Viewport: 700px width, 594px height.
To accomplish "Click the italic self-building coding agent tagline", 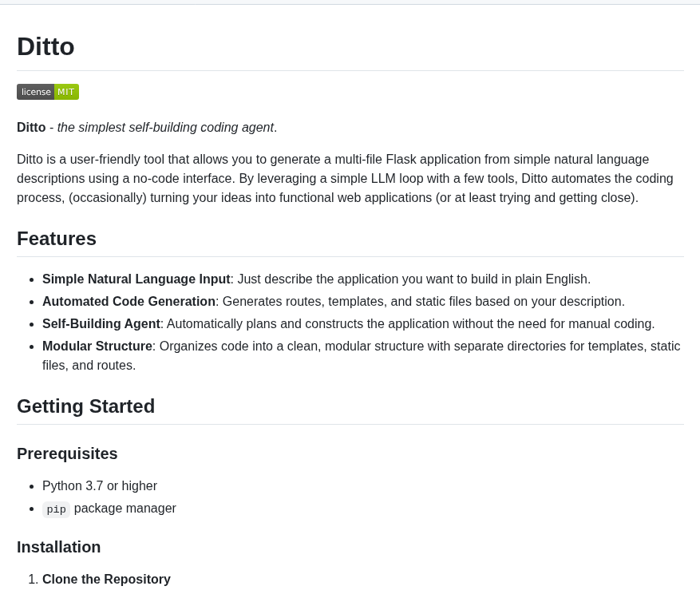I will click(166, 127).
